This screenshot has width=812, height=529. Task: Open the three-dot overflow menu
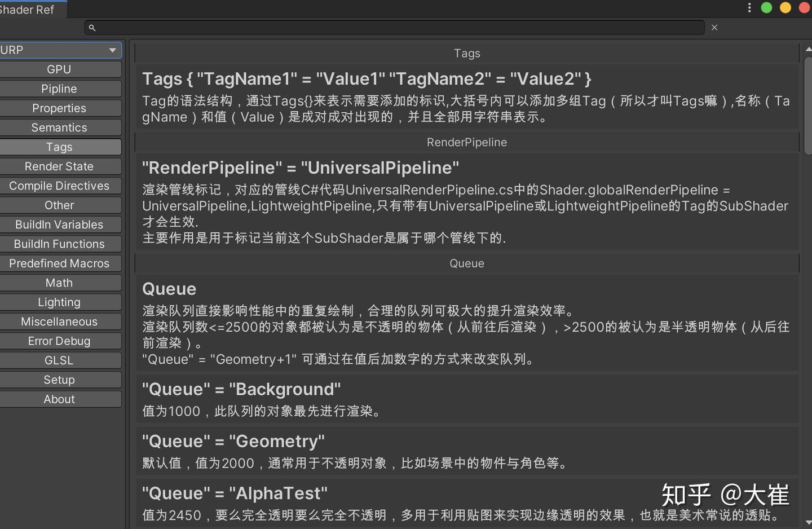749,7
